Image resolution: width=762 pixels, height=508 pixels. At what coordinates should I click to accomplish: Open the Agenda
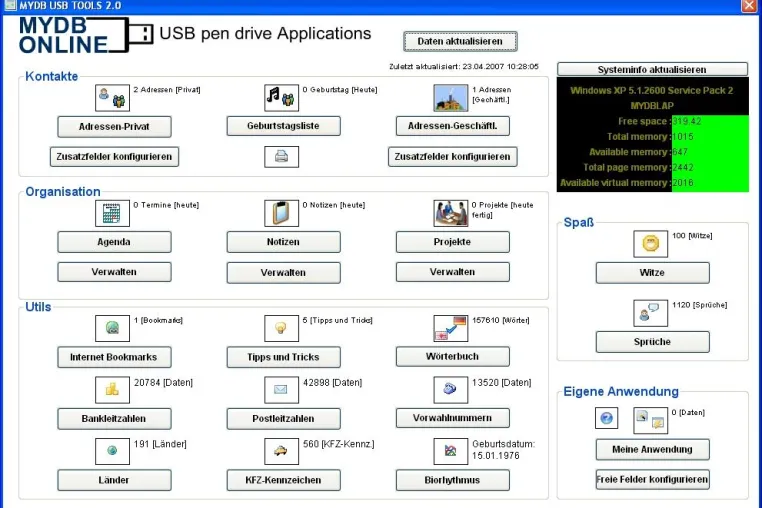(x=114, y=242)
